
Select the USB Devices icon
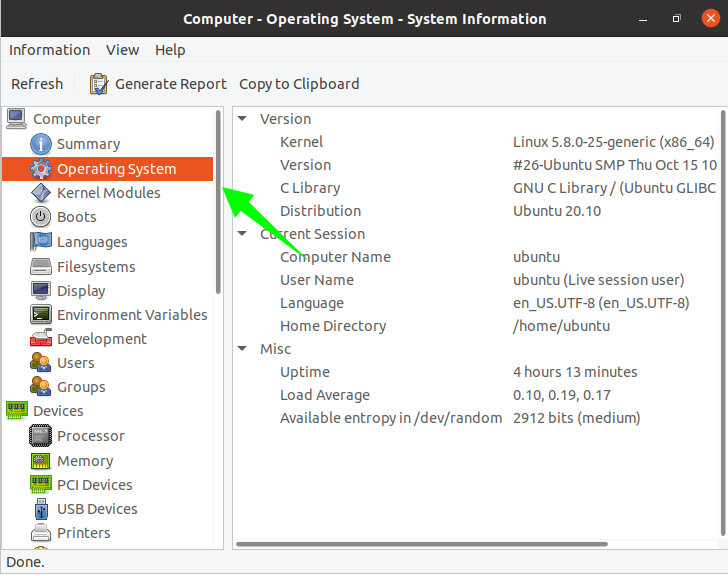(x=41, y=509)
